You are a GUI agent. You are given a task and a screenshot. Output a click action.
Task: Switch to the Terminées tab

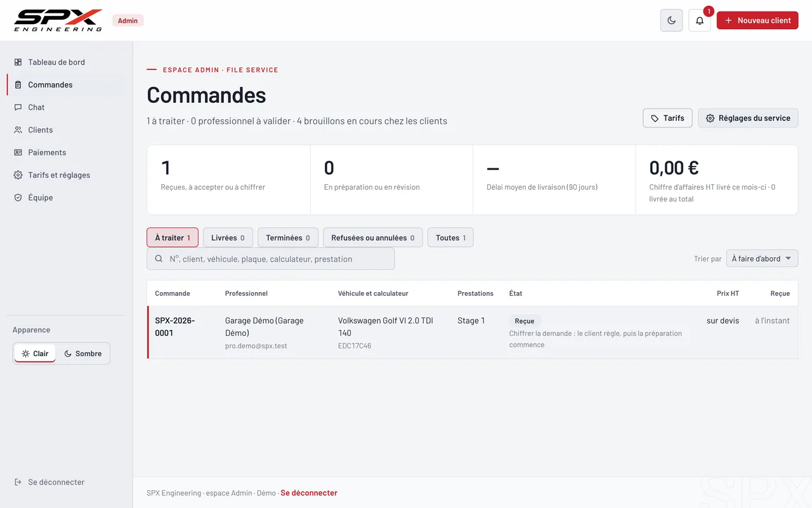coord(288,237)
